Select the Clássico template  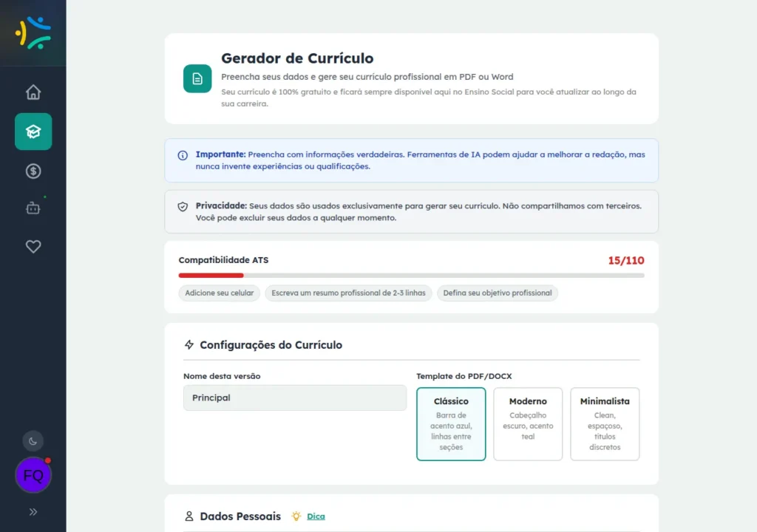click(x=451, y=424)
